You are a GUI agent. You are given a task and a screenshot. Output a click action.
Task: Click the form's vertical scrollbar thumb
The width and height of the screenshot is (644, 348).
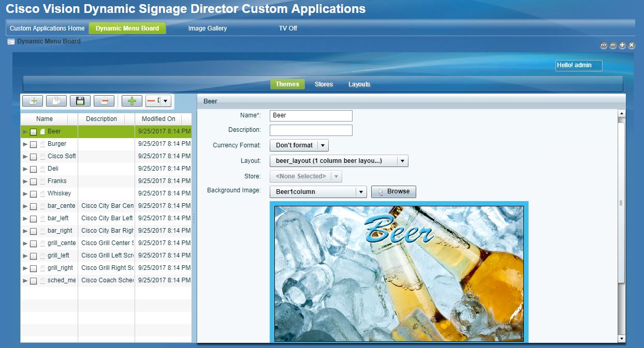(x=622, y=203)
